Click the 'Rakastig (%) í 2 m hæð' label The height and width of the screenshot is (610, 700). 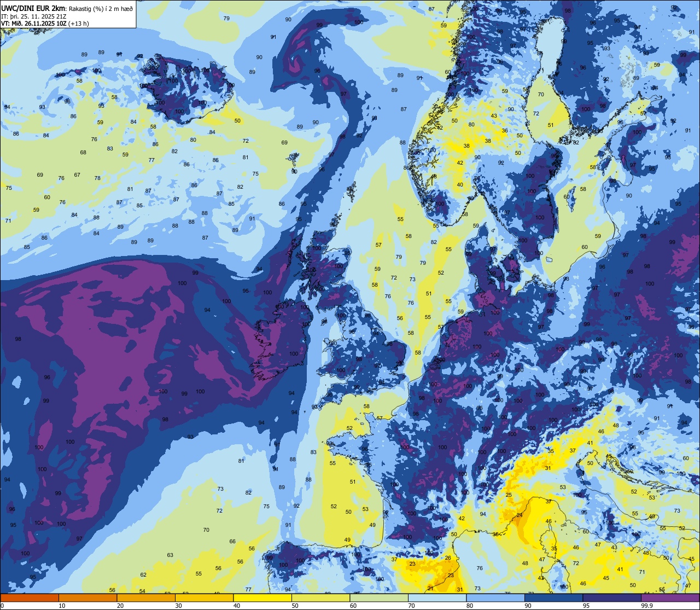pyautogui.click(x=101, y=8)
